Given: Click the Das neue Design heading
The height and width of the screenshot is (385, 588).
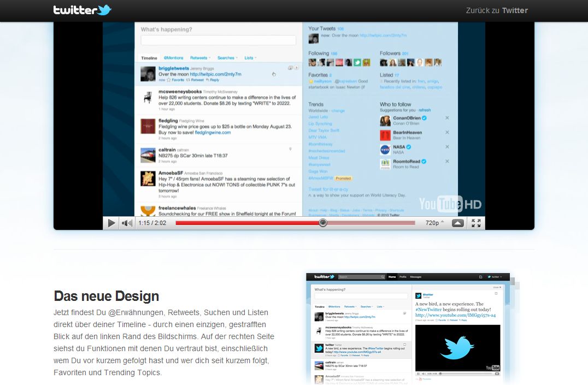Looking at the screenshot, I should click(x=107, y=296).
